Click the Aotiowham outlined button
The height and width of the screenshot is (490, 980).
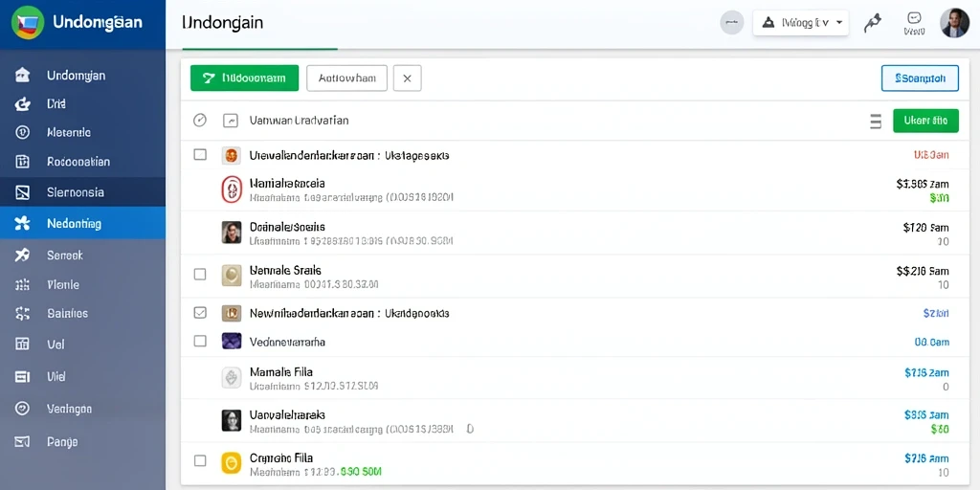tap(346, 78)
